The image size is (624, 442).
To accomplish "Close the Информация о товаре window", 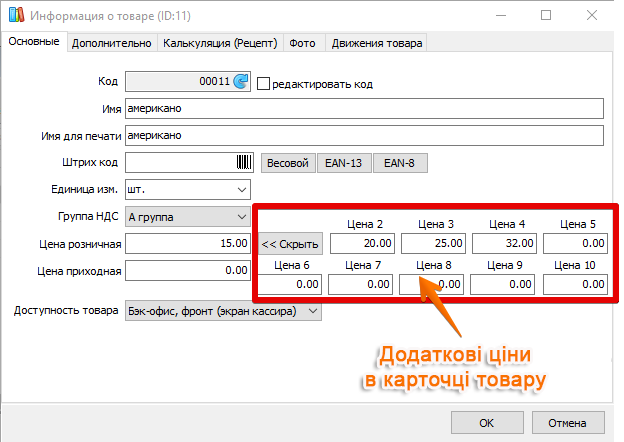I will click(x=592, y=16).
